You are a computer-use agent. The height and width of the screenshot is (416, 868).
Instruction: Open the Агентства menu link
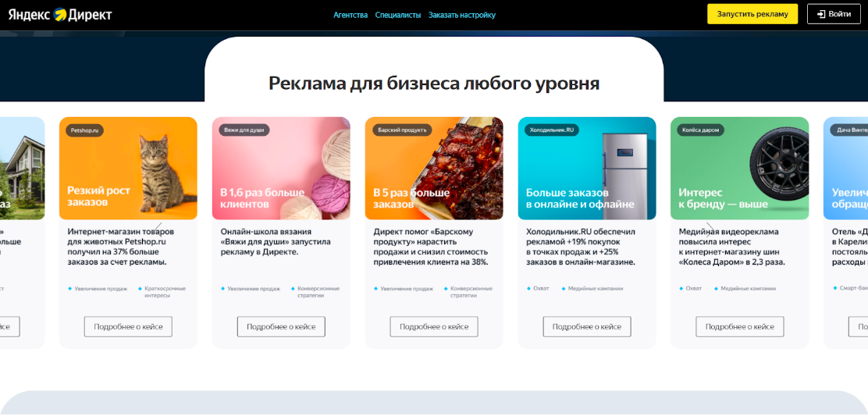pyautogui.click(x=350, y=15)
